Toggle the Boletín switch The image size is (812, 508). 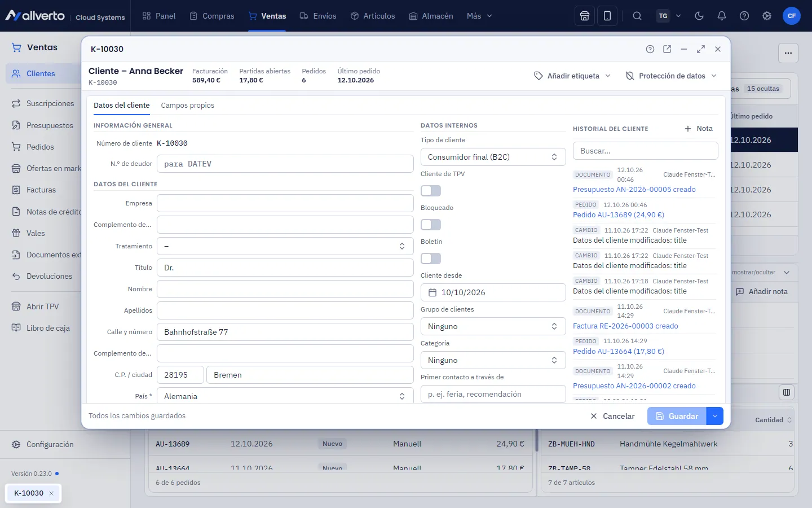(x=431, y=259)
